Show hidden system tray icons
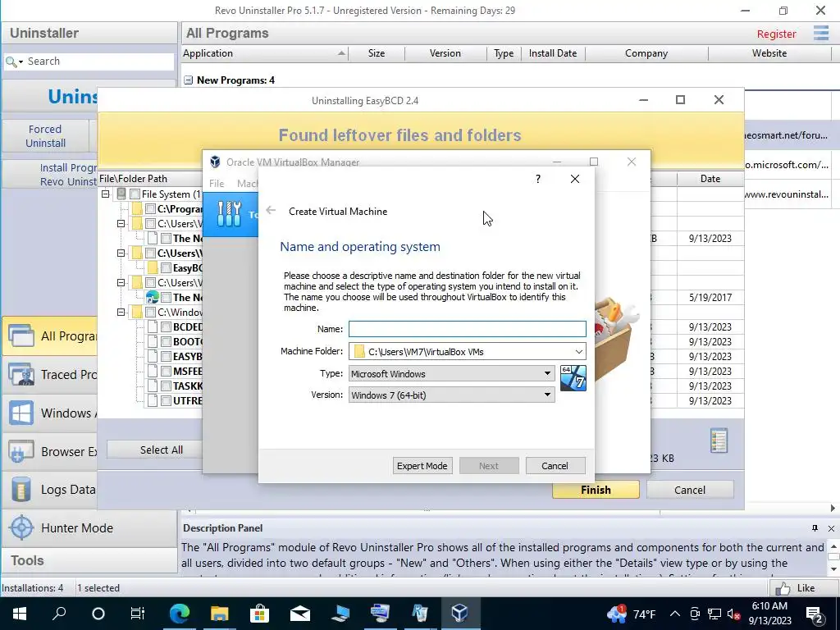840x630 pixels. click(675, 614)
